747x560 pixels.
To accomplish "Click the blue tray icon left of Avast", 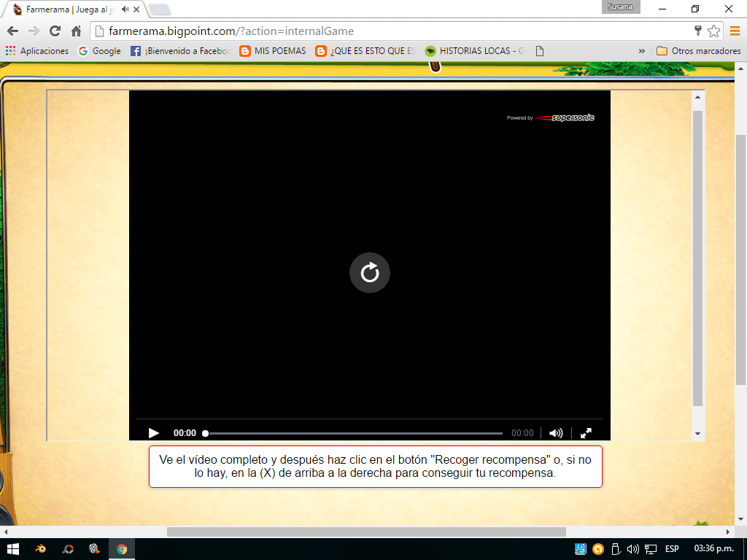I will coord(580,549).
